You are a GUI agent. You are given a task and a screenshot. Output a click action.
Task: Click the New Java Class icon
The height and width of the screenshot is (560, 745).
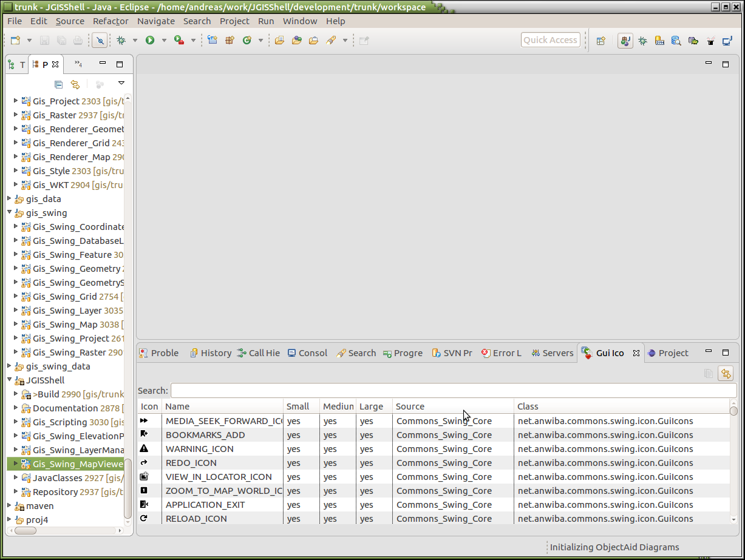click(247, 41)
